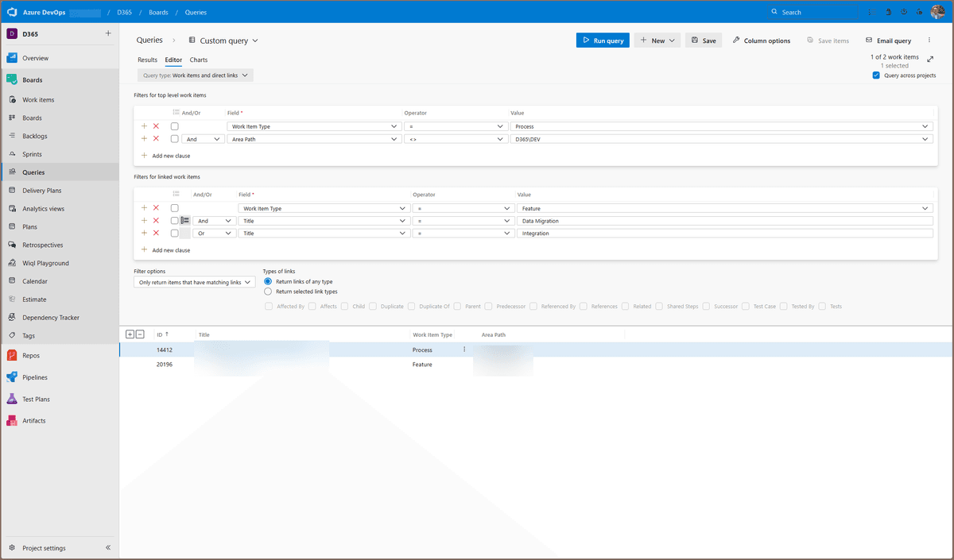Select Return selected link types
The height and width of the screenshot is (560, 954).
click(x=268, y=292)
